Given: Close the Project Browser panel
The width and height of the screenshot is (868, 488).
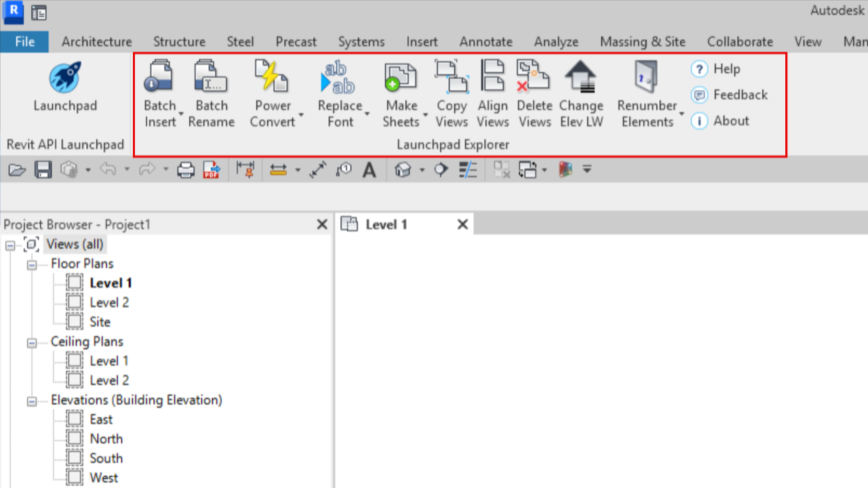Looking at the screenshot, I should coord(322,224).
